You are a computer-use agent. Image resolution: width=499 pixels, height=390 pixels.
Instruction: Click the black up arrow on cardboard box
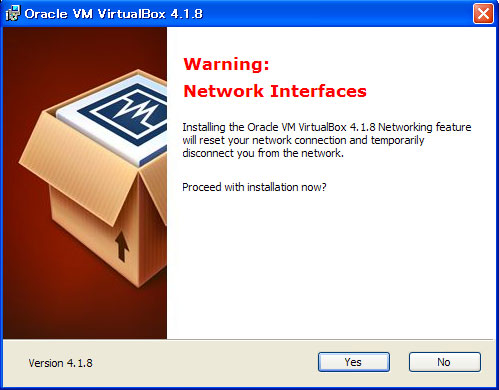tap(122, 246)
